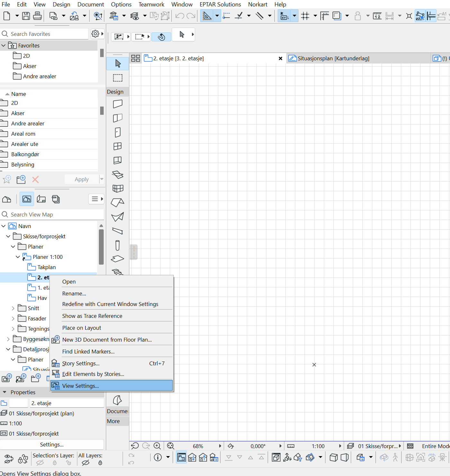Viewport: 450px width, 476px height.
Task: Click the zoom in magnifier icon
Action: click(157, 446)
